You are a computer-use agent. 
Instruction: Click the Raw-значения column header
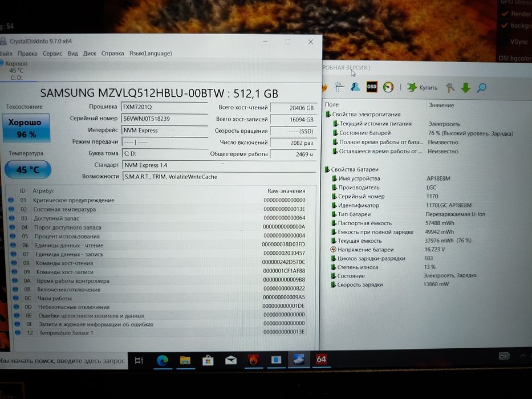click(x=286, y=191)
